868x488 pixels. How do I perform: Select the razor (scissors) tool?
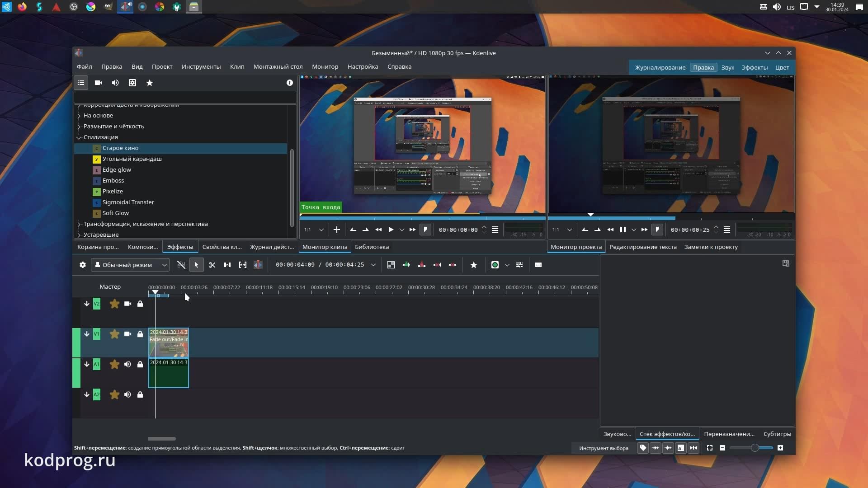click(x=212, y=265)
